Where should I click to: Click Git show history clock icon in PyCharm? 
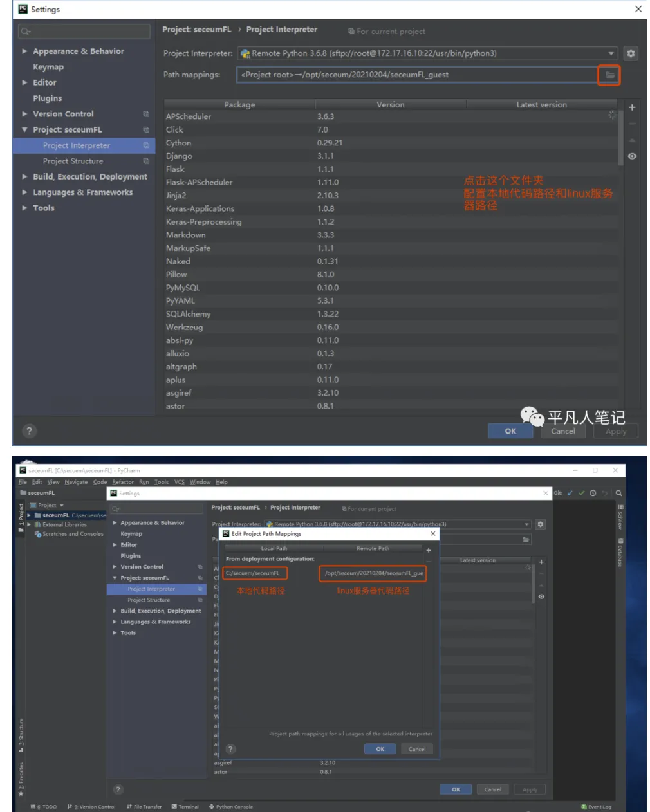[593, 494]
